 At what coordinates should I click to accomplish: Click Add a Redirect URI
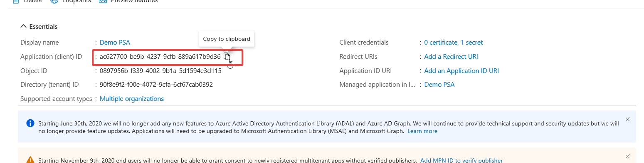451,57
